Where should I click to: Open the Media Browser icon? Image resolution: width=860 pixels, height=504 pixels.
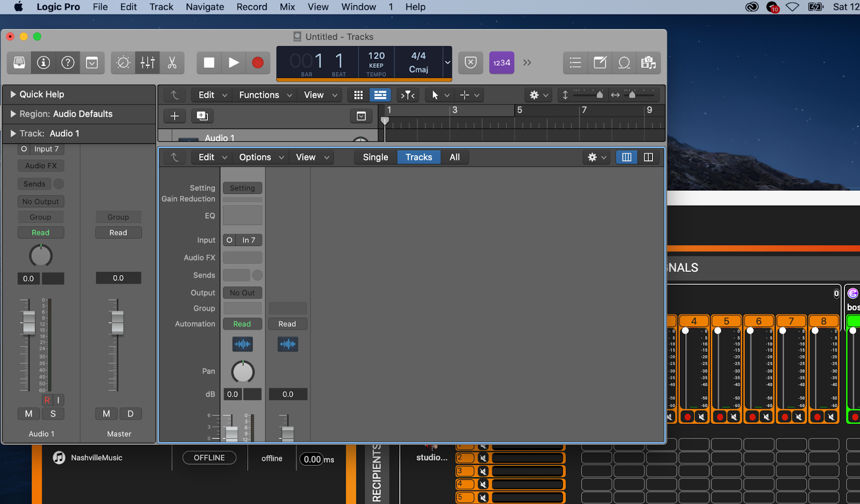(648, 63)
